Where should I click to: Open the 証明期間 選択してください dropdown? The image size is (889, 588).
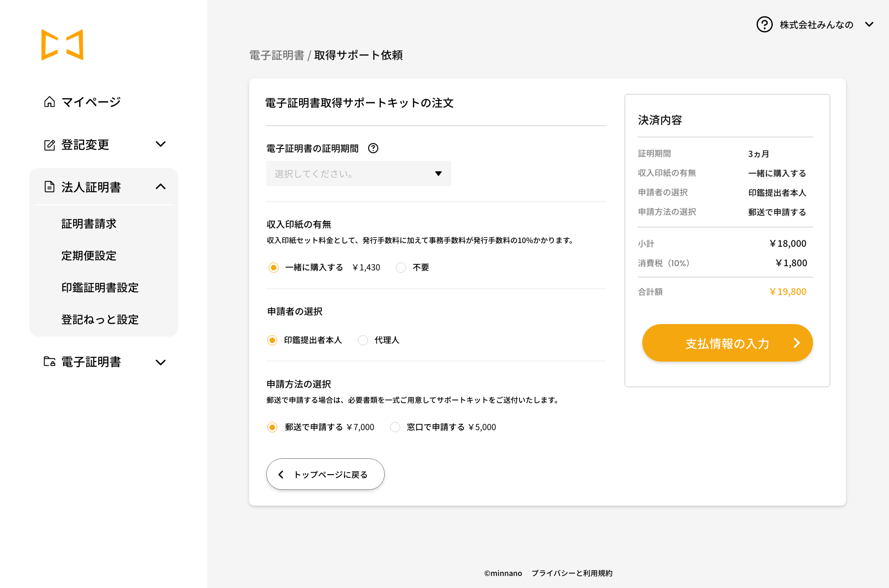coord(358,174)
